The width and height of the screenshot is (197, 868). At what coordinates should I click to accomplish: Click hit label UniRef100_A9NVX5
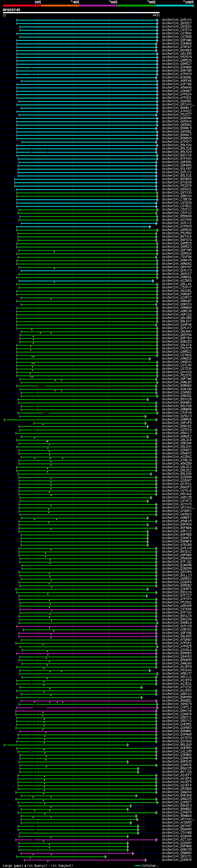[176, 260]
